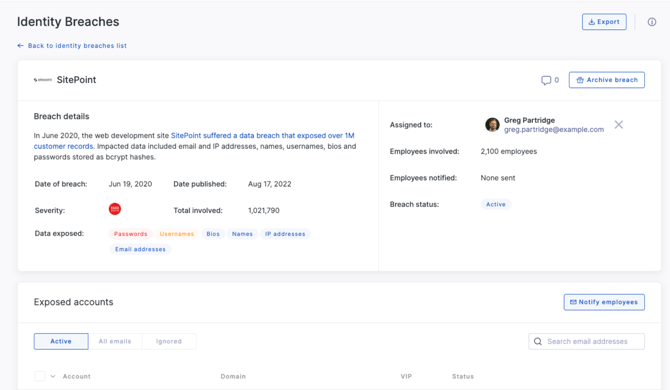Click the Export button
Viewport: 670px width, 390px height.
pyautogui.click(x=604, y=22)
